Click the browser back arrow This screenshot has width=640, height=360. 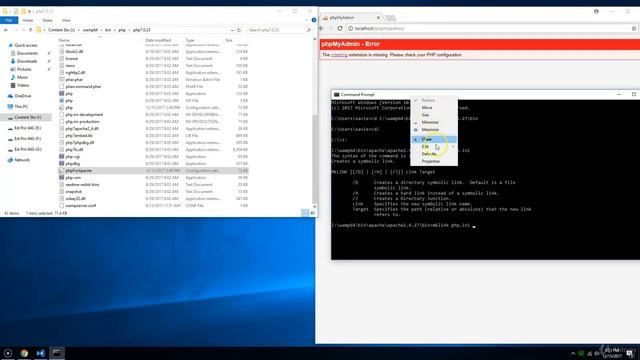pyautogui.click(x=322, y=28)
